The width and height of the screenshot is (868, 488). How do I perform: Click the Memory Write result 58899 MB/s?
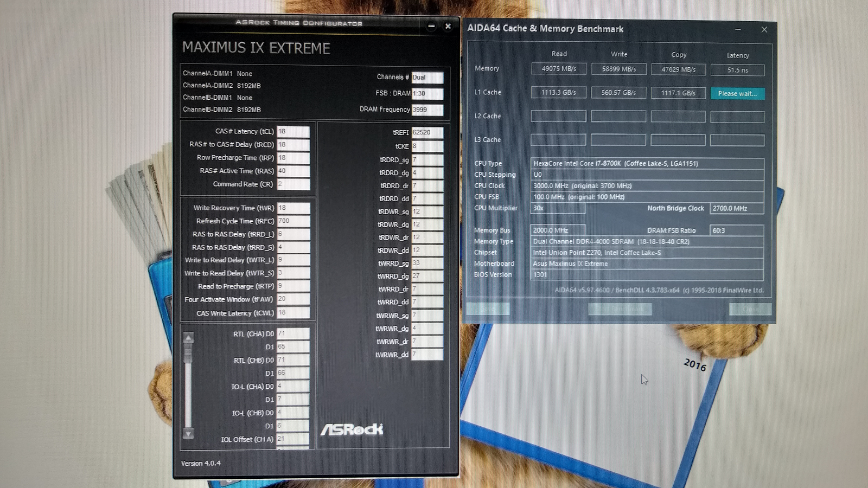coord(618,69)
